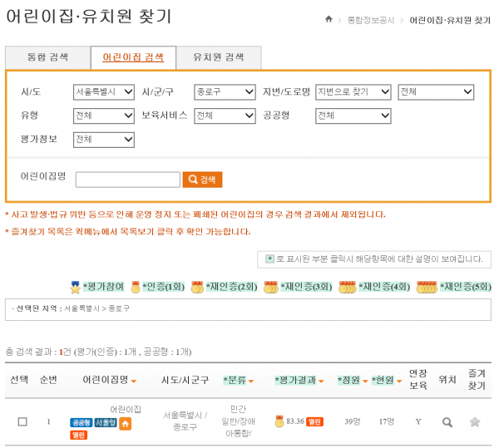
Task: Click the 재인증(5회) medals icon
Action: pos(427,287)
